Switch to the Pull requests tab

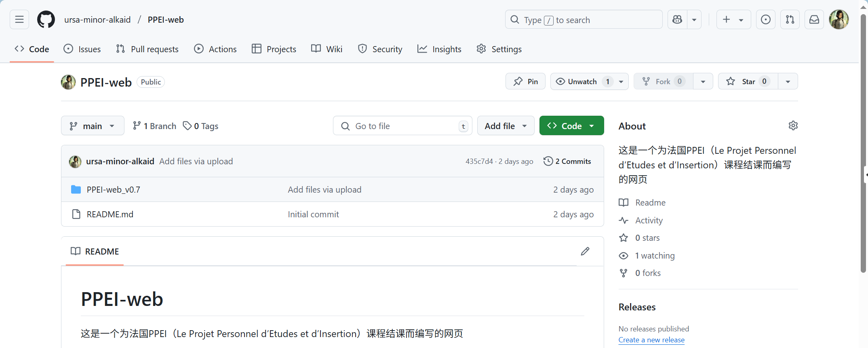pos(147,49)
